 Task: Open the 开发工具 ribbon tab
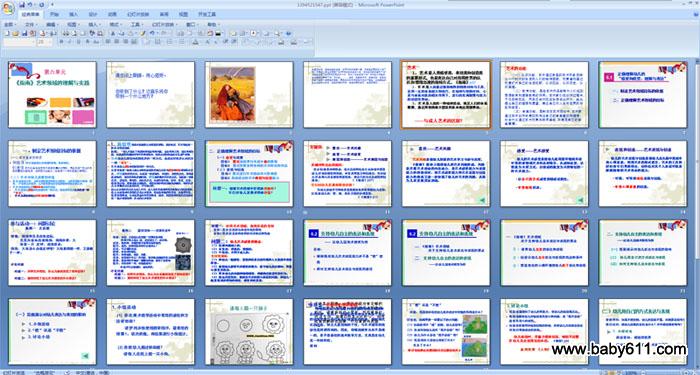pyautogui.click(x=207, y=14)
